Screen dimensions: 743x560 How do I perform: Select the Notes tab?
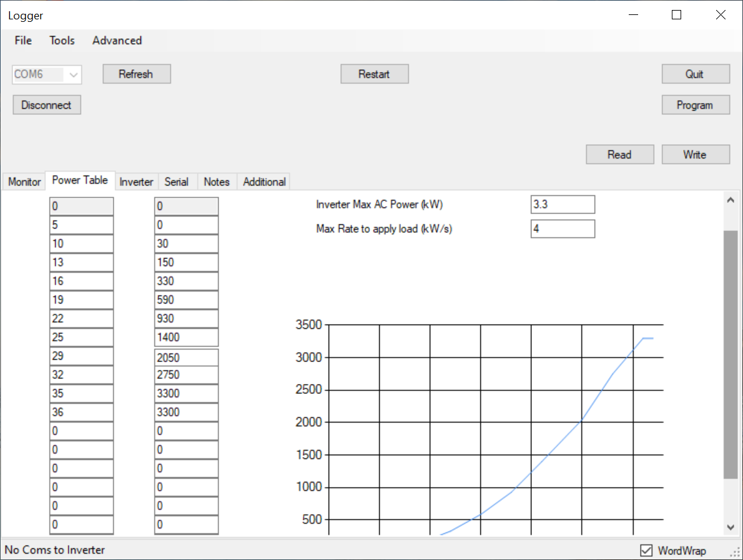pyautogui.click(x=217, y=182)
